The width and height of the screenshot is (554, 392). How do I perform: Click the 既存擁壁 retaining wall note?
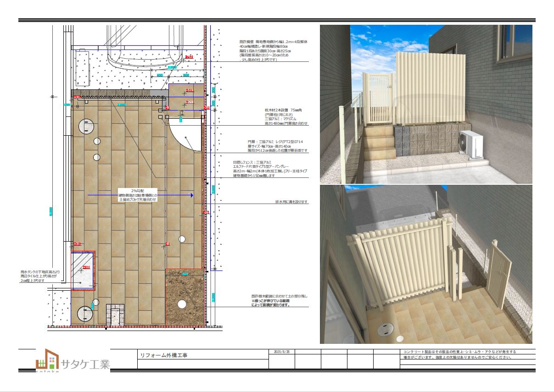click(273, 50)
